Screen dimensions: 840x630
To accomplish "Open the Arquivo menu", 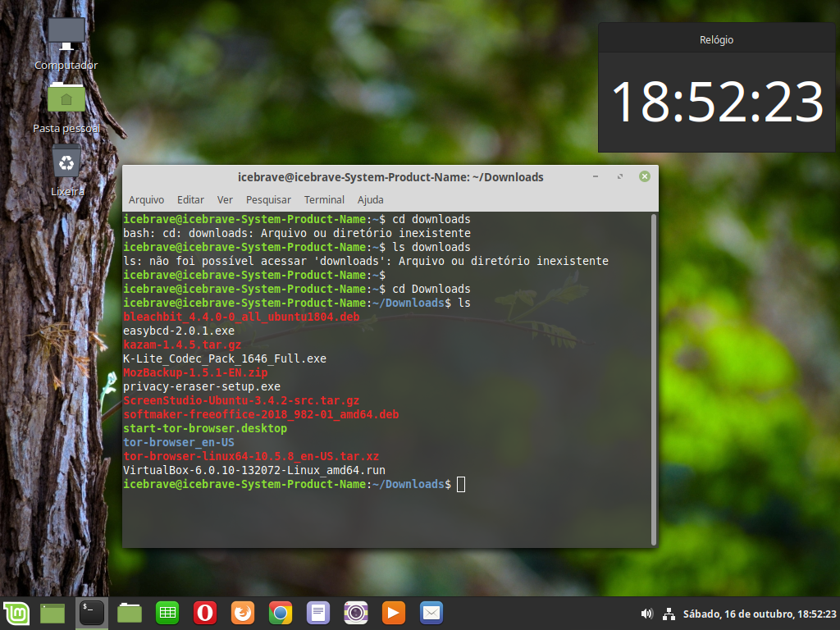I will click(x=146, y=200).
